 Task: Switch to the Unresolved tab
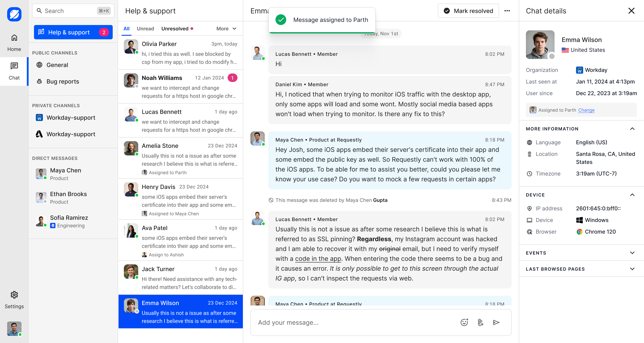177,29
